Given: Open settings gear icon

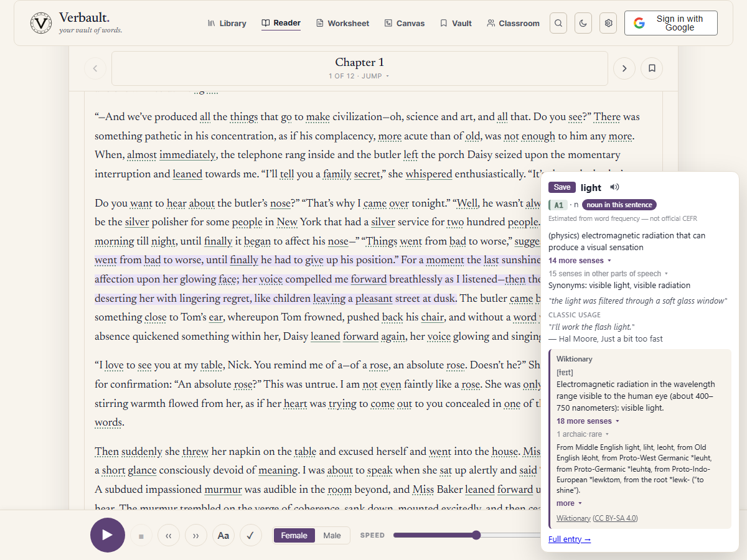Looking at the screenshot, I should coord(608,23).
